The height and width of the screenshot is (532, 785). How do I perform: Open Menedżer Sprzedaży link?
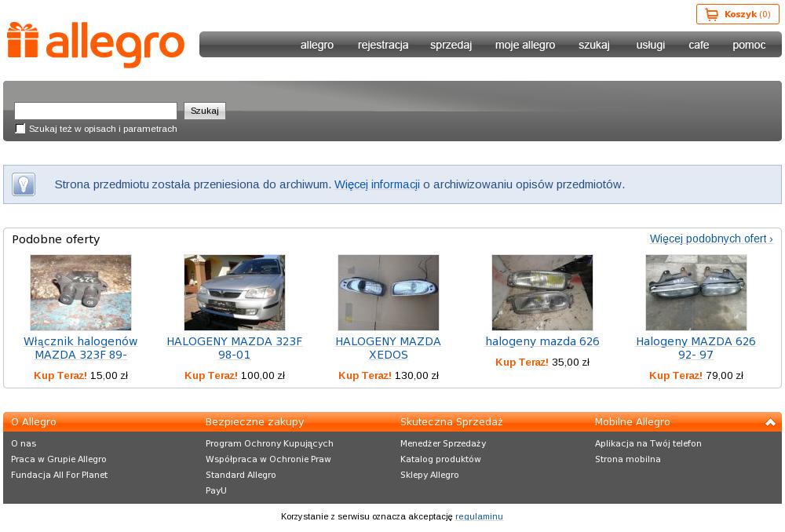(443, 443)
